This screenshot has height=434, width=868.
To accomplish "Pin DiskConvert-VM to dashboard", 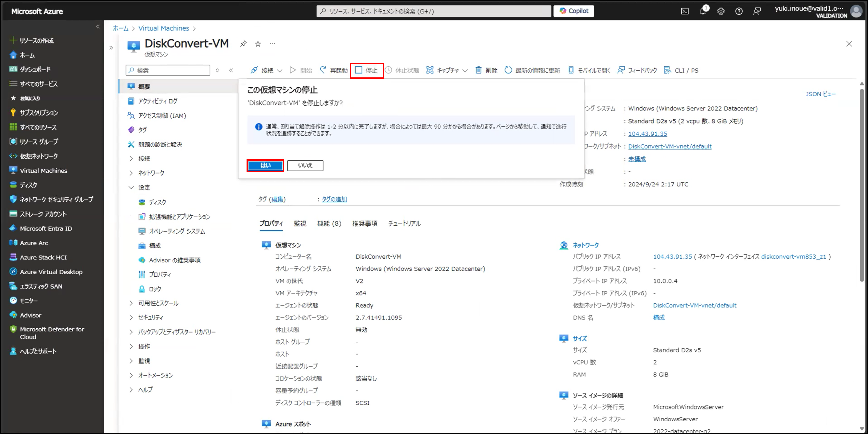I will point(243,44).
